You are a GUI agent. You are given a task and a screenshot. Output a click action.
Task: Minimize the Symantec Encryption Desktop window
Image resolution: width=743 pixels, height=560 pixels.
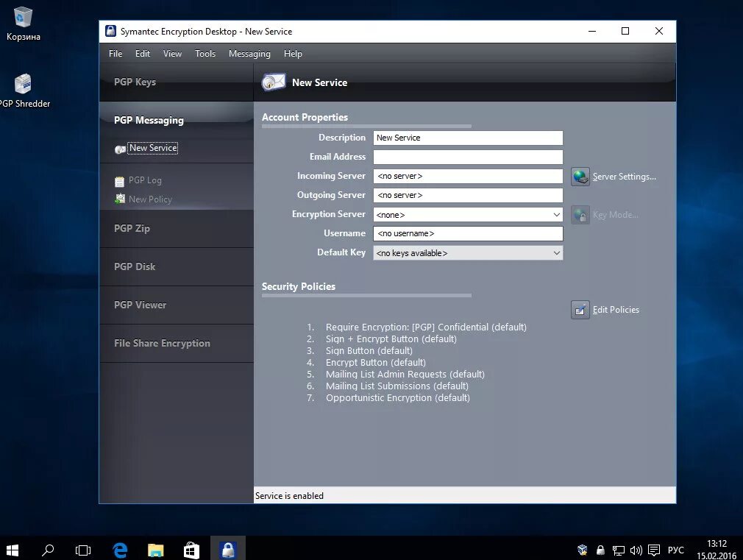click(592, 32)
